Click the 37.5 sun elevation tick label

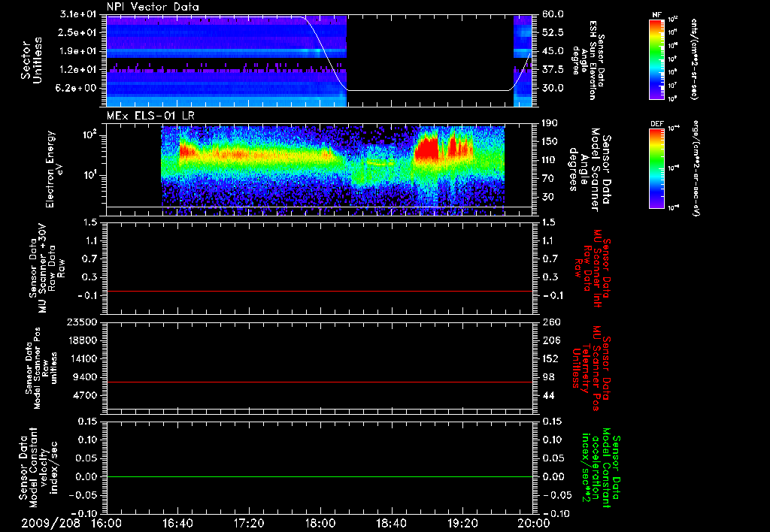[x=553, y=70]
